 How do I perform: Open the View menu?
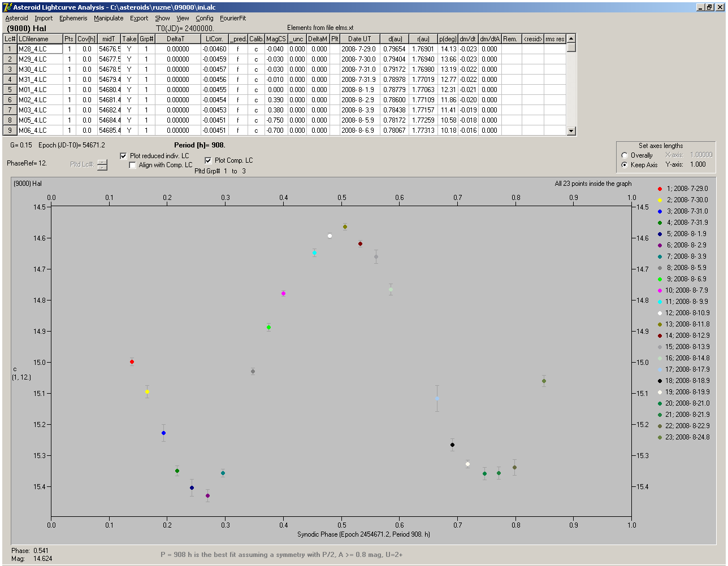[x=183, y=18]
